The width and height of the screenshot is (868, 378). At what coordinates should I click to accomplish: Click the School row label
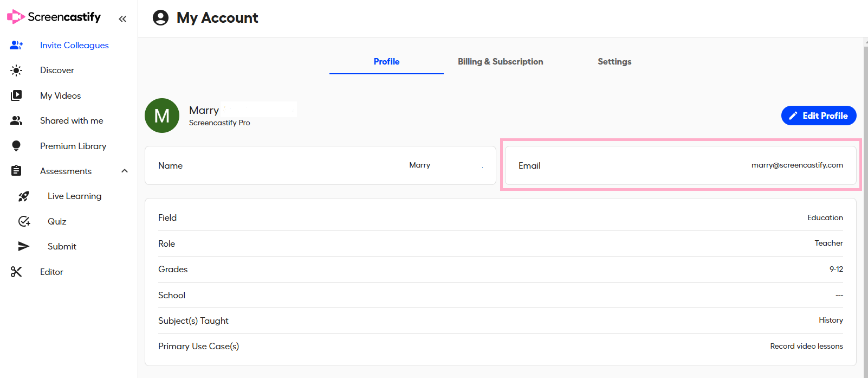tap(172, 295)
